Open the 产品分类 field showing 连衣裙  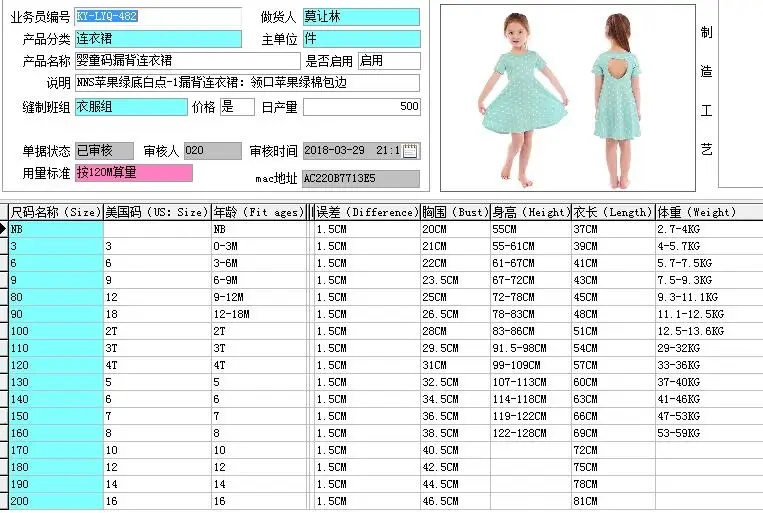[x=158, y=39]
